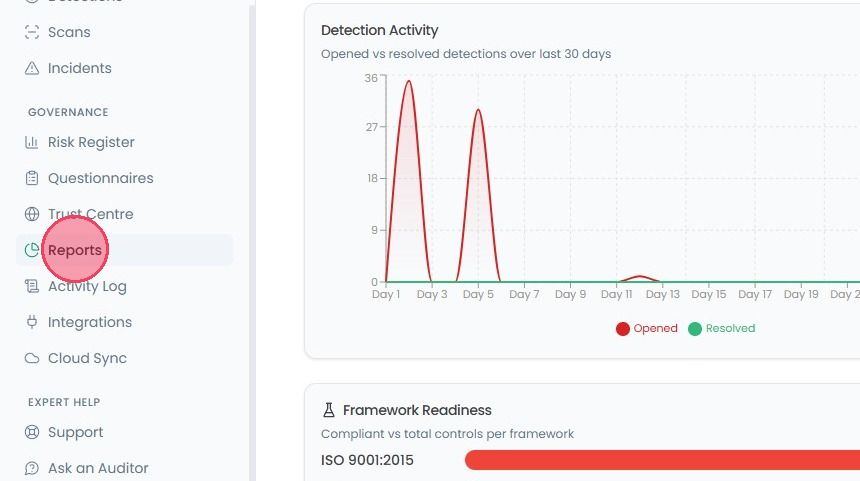Image resolution: width=860 pixels, height=481 pixels.
Task: Click the Risk Register chart icon
Action: pyautogui.click(x=32, y=143)
